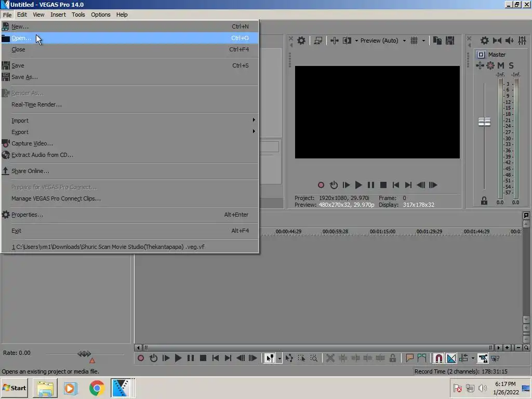Click Record in the preview window transport
The image size is (532, 399).
pyautogui.click(x=321, y=185)
